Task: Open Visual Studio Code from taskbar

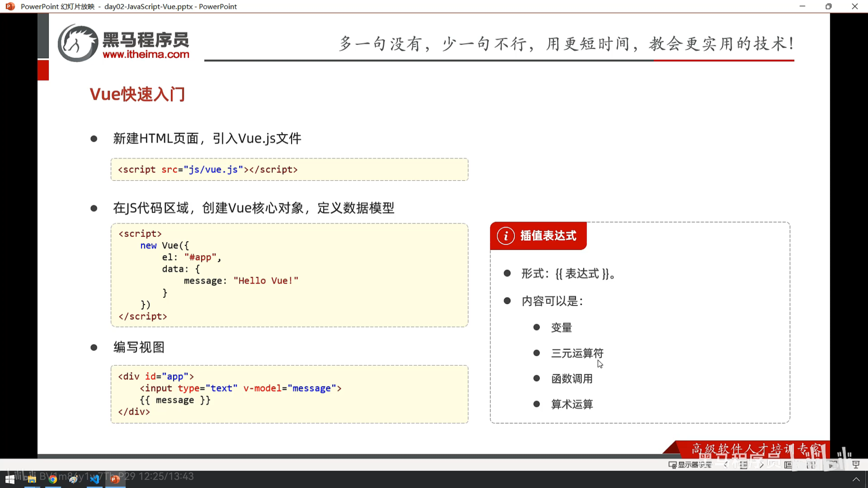Action: pyautogui.click(x=95, y=479)
